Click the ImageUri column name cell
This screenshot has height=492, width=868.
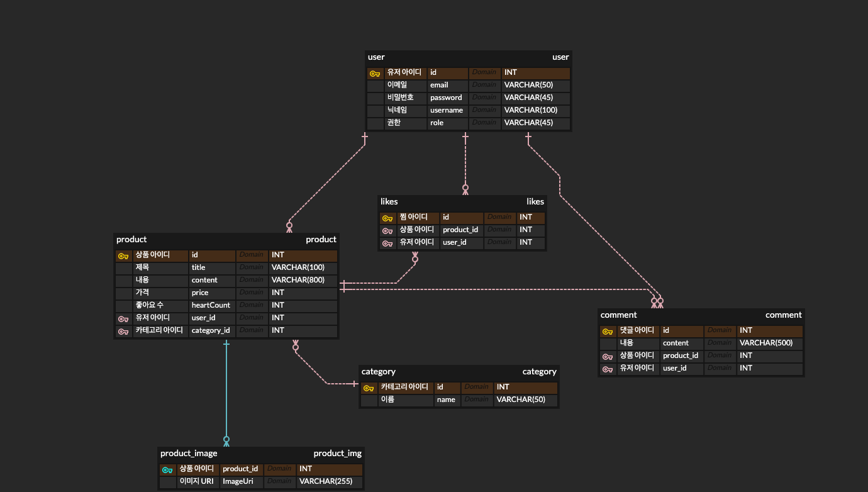[x=241, y=481]
